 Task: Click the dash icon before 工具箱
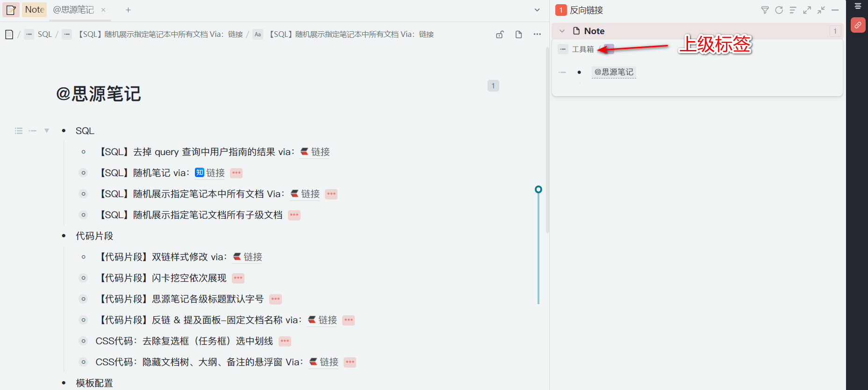click(563, 50)
